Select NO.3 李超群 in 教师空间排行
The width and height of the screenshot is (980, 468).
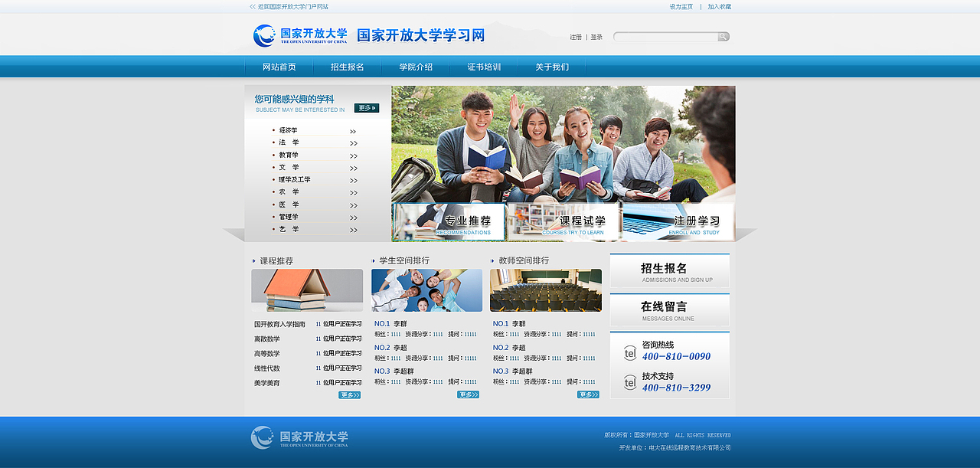pos(513,371)
